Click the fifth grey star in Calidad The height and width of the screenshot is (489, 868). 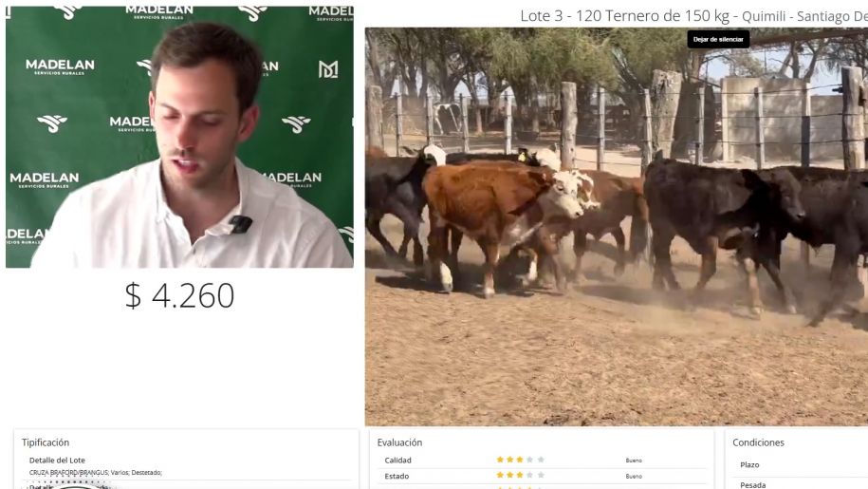coord(541,460)
